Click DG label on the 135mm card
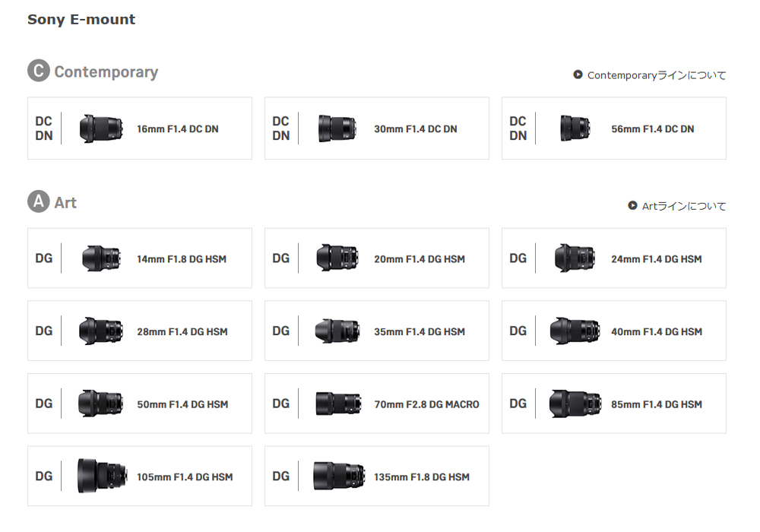 tap(280, 477)
